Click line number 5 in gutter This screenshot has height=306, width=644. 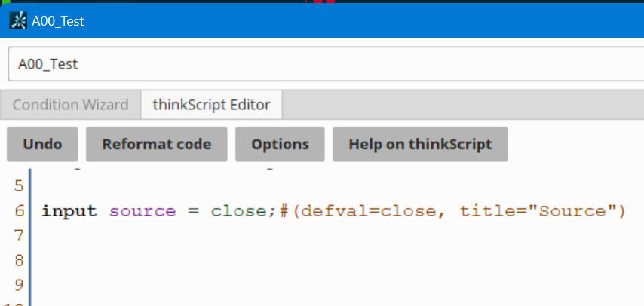[x=19, y=186]
